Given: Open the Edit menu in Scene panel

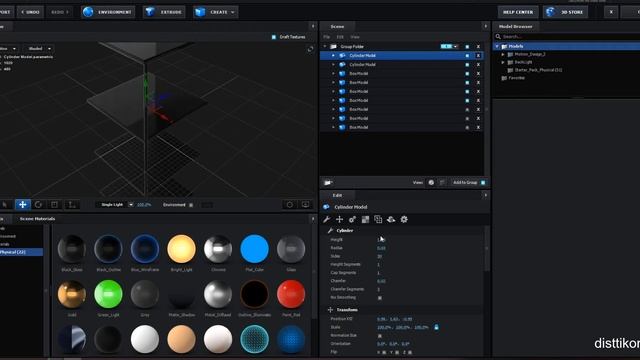Looking at the screenshot, I should coord(340,37).
